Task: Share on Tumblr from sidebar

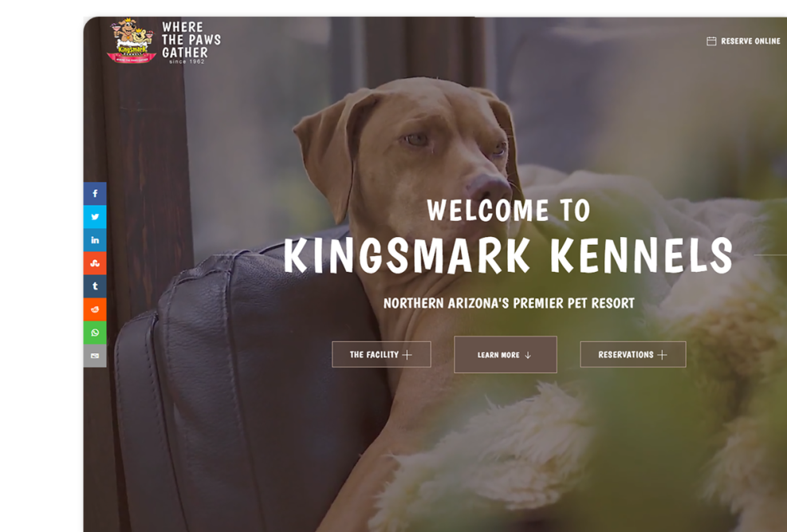Action: point(95,286)
